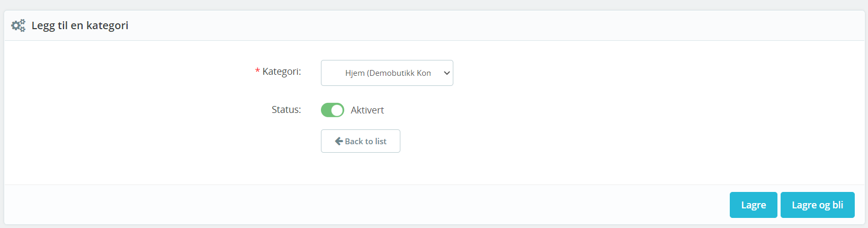The height and width of the screenshot is (228, 868).
Task: Go back using Back to list button
Action: pyautogui.click(x=361, y=141)
